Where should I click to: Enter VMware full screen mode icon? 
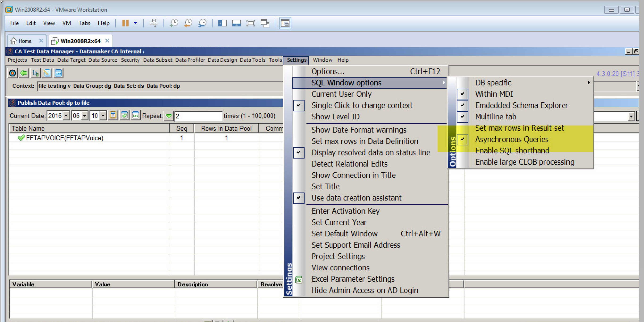click(251, 23)
